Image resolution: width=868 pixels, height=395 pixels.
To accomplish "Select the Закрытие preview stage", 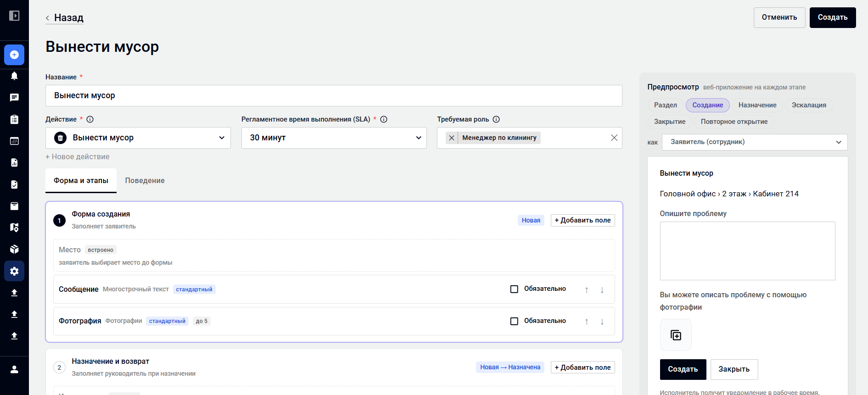I will 670,122.
